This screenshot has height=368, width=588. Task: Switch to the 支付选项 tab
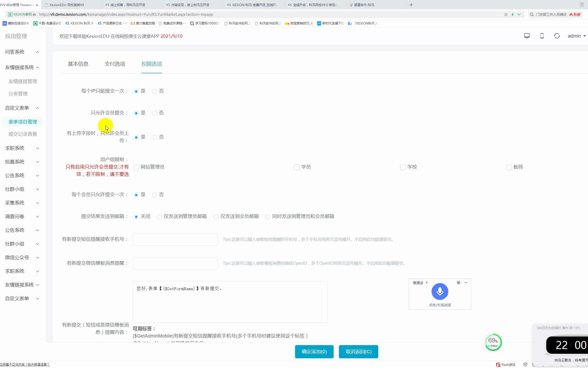[115, 64]
